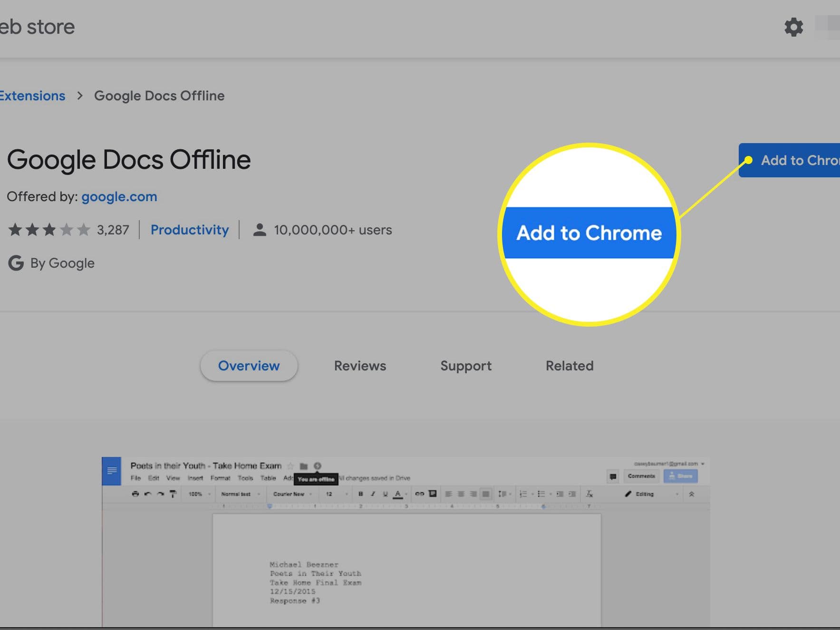Open the settings gear icon
Viewport: 840px width, 630px height.
click(x=793, y=27)
